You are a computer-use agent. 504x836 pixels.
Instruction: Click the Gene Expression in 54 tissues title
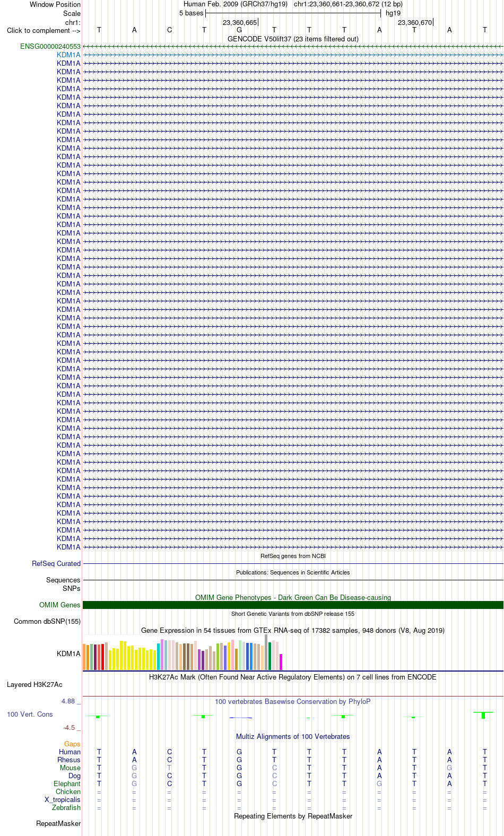(293, 631)
